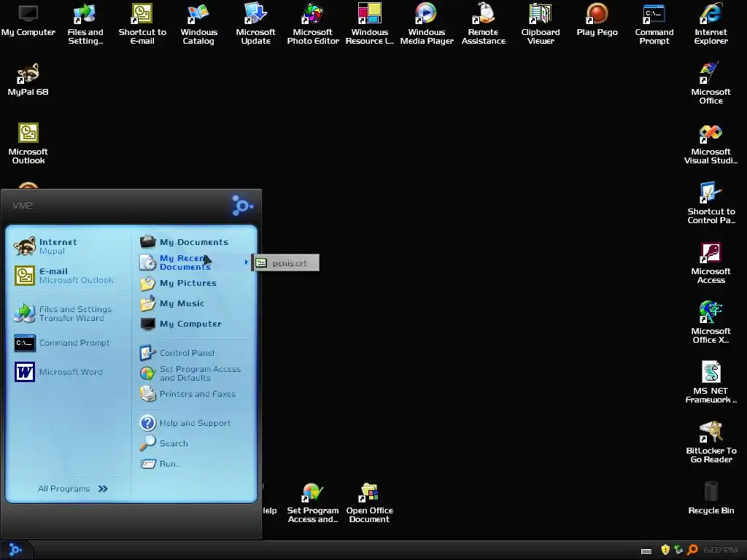Screen dimensions: 747x560
Task: Click the user logo in Start menu header
Action: (x=242, y=205)
